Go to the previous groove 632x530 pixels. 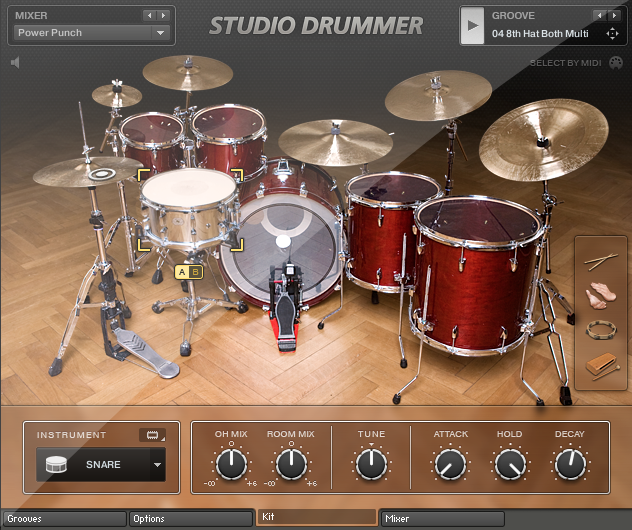click(599, 16)
